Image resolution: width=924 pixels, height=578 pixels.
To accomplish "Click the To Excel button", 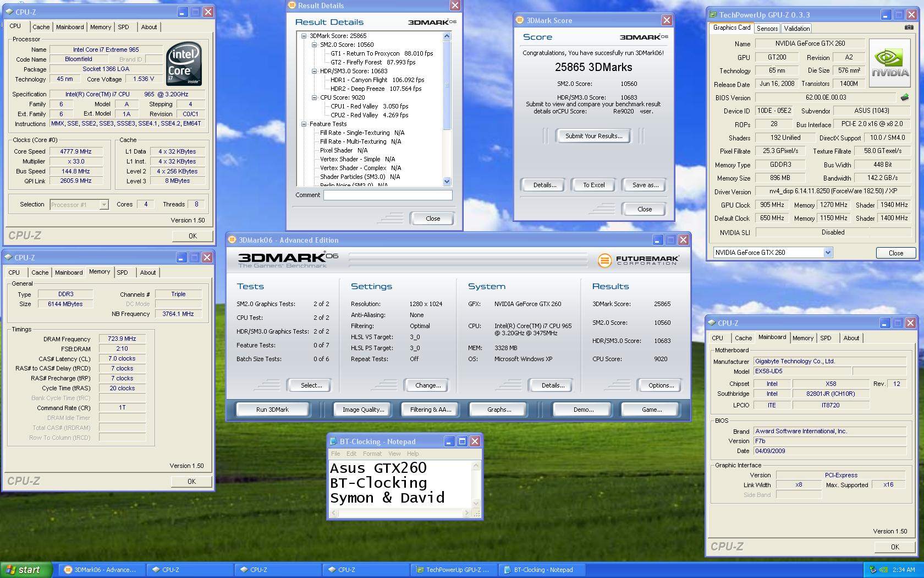I will [593, 185].
